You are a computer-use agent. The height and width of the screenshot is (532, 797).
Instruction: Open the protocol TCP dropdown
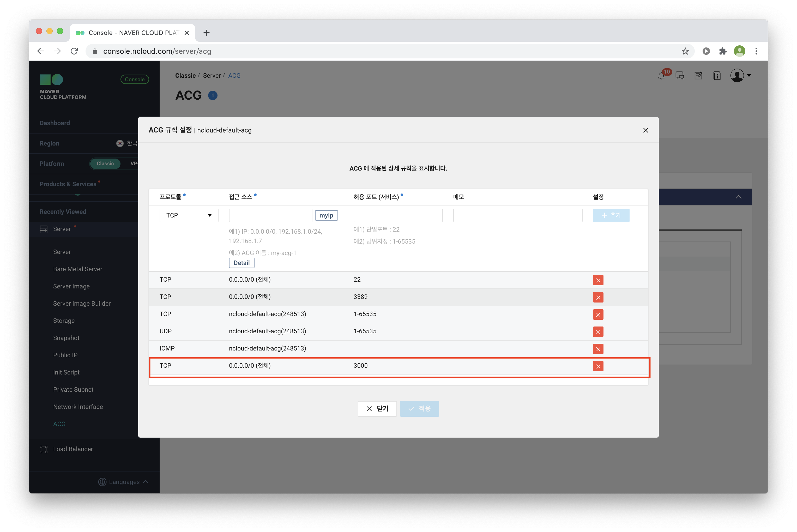point(189,215)
